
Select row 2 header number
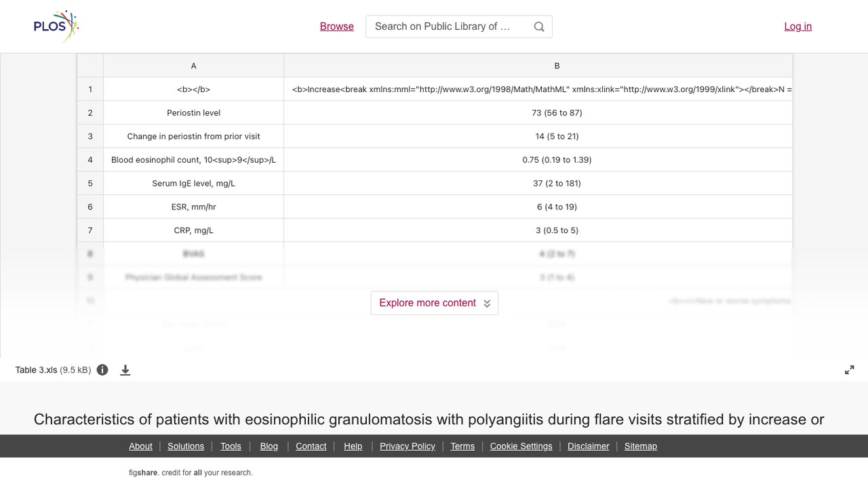[90, 113]
